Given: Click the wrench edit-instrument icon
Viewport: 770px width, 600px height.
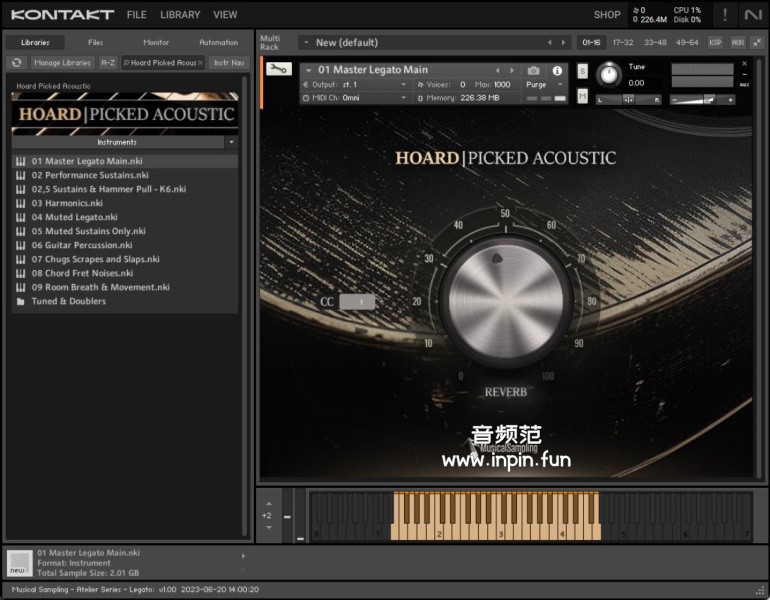Looking at the screenshot, I should pyautogui.click(x=279, y=70).
